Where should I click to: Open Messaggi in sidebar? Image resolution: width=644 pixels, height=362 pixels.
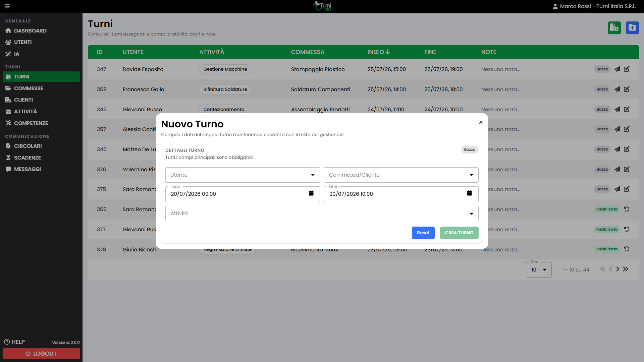pyautogui.click(x=41, y=169)
